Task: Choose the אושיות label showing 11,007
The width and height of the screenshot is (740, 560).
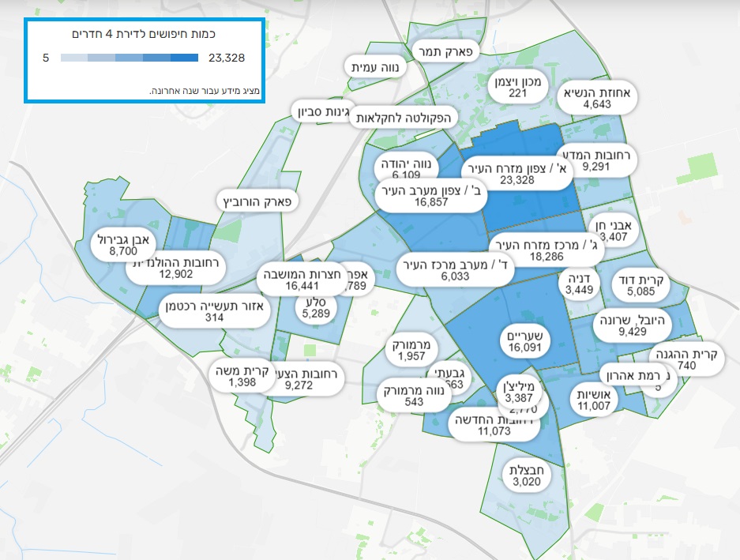Action: [595, 400]
